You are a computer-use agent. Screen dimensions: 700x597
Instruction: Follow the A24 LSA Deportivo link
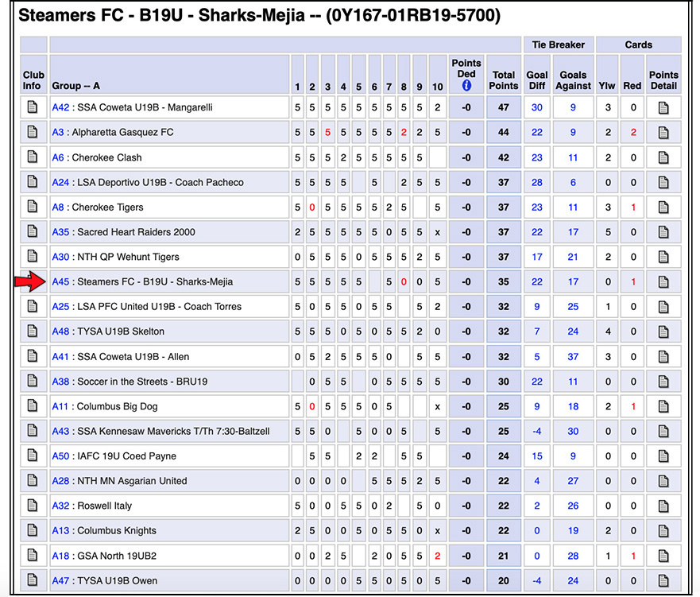(60, 182)
